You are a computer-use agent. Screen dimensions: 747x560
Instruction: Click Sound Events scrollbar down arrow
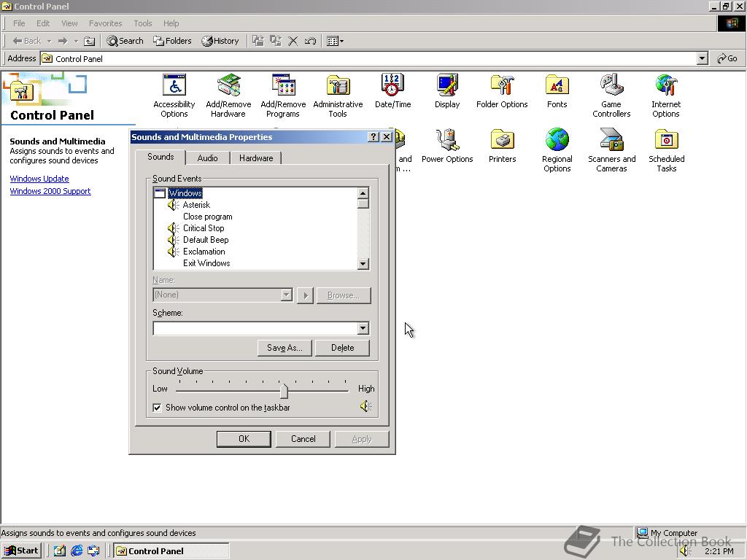pos(363,264)
